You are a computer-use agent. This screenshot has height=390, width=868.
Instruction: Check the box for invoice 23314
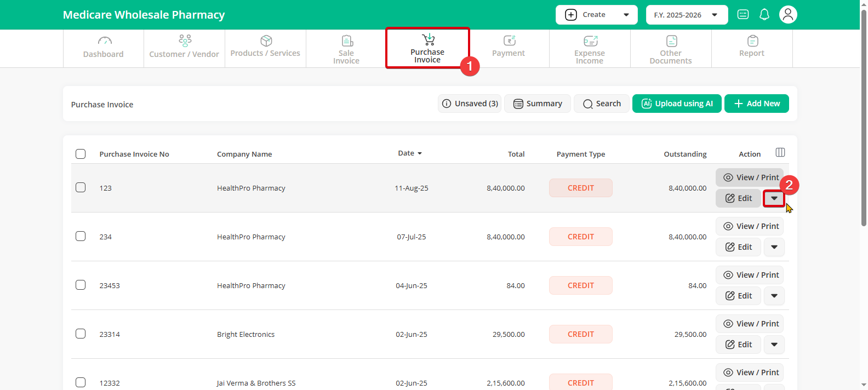pos(81,334)
